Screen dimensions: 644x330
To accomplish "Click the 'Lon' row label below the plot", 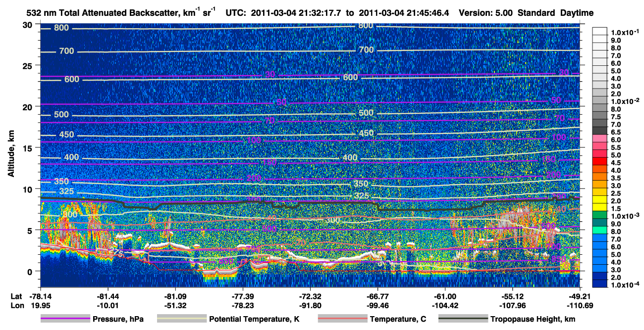I will click(16, 305).
